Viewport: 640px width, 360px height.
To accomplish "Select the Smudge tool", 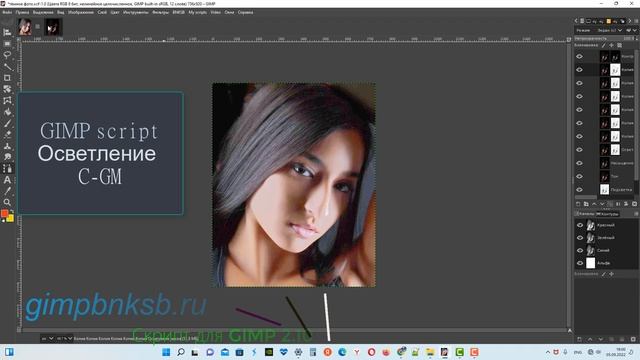I will click(7, 157).
